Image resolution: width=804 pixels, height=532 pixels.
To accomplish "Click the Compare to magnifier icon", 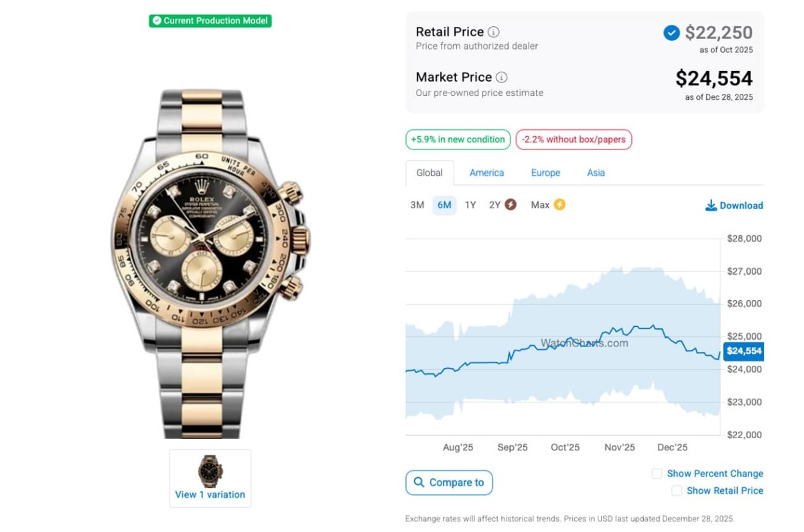I will click(x=419, y=482).
